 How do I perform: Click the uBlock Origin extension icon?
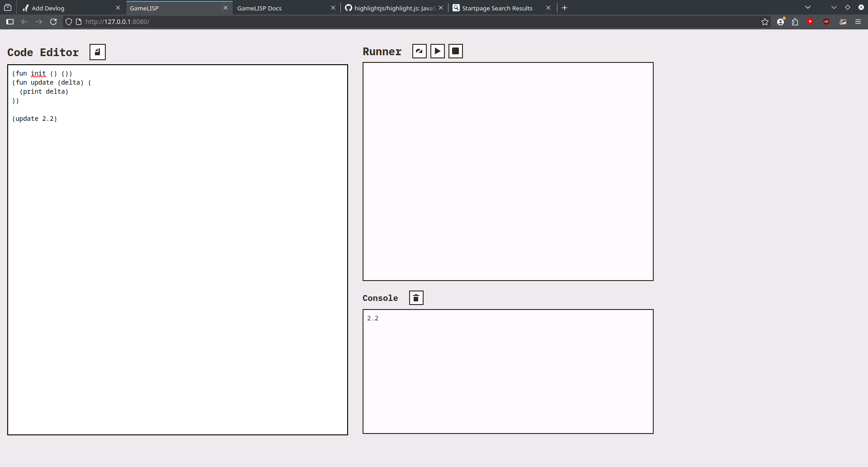coord(826,22)
